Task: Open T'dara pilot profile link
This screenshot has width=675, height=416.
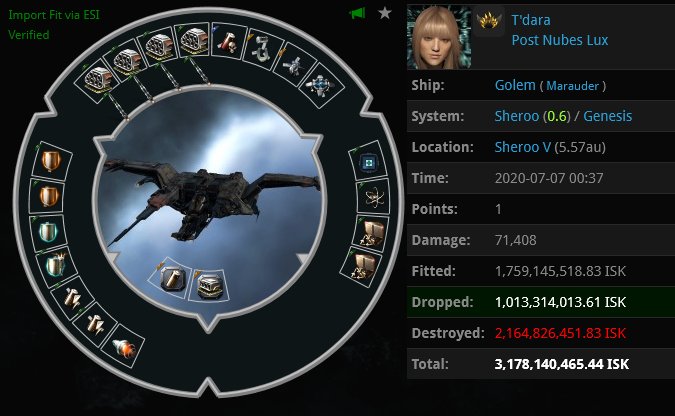Action: [x=530, y=20]
